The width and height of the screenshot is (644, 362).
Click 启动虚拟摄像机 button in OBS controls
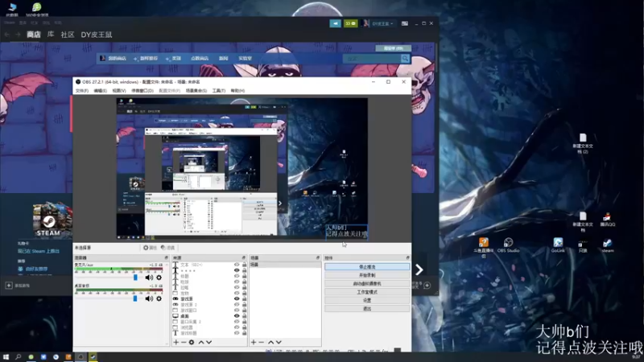(x=367, y=284)
